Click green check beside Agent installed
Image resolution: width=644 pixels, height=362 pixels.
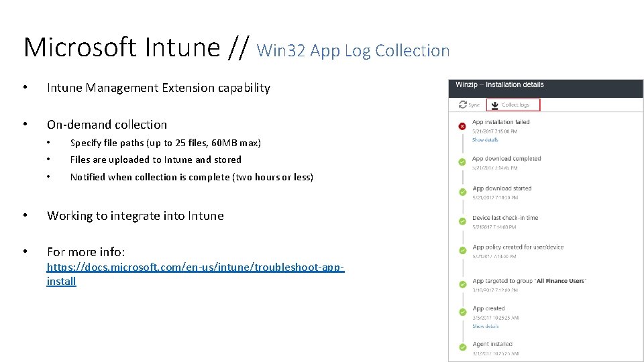[462, 347]
